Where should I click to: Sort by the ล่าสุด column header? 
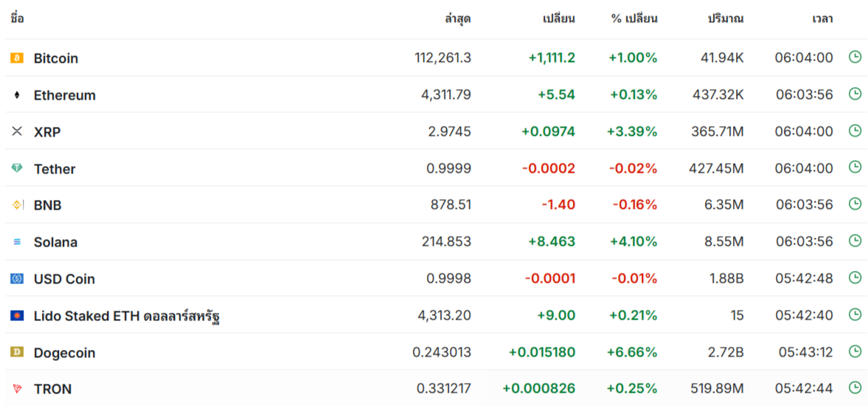[x=458, y=19]
